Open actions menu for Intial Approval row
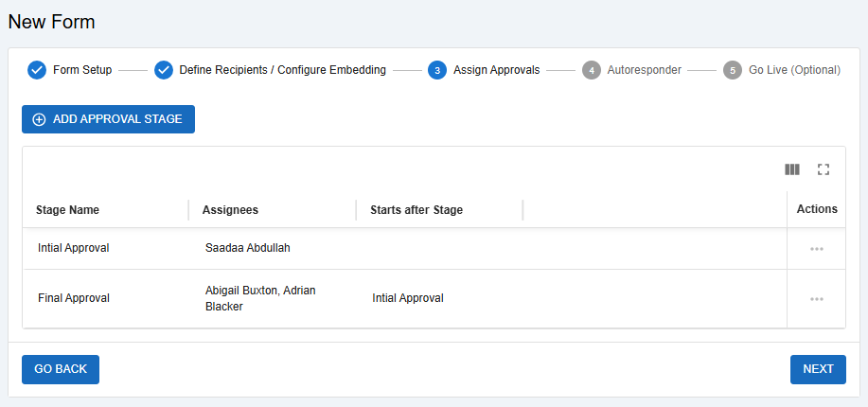This screenshot has width=868, height=407. [x=816, y=249]
